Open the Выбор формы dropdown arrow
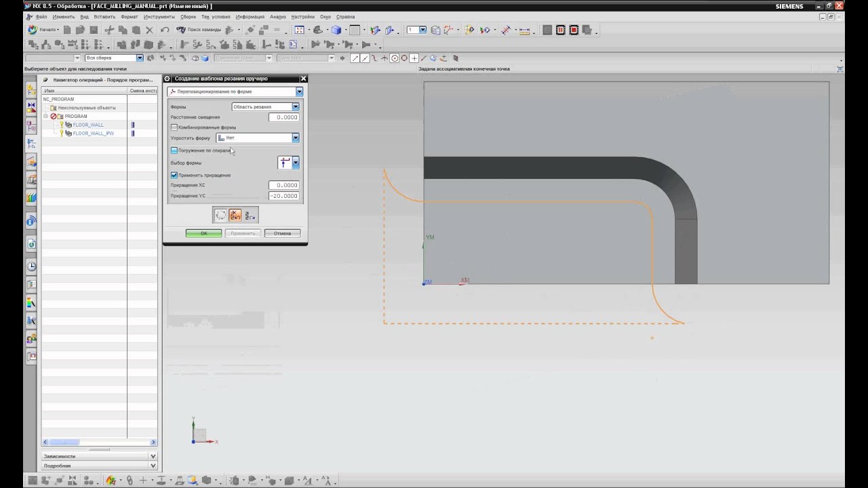 (296, 163)
